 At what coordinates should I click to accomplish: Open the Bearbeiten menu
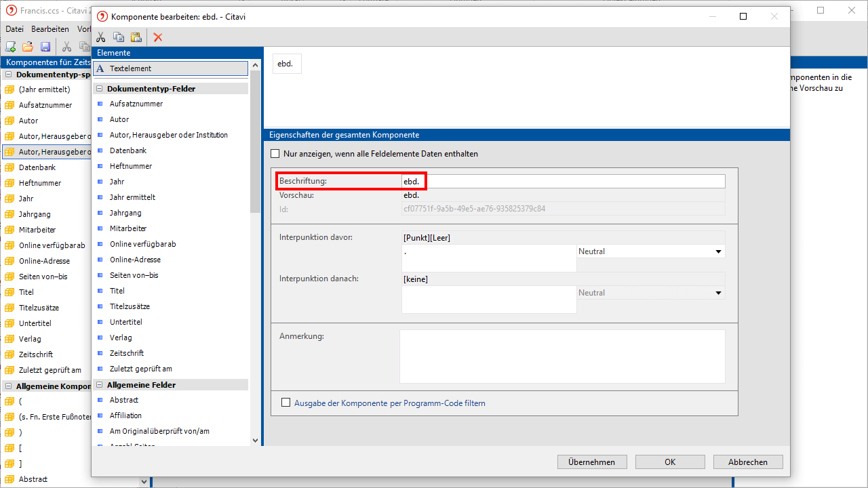(x=50, y=29)
